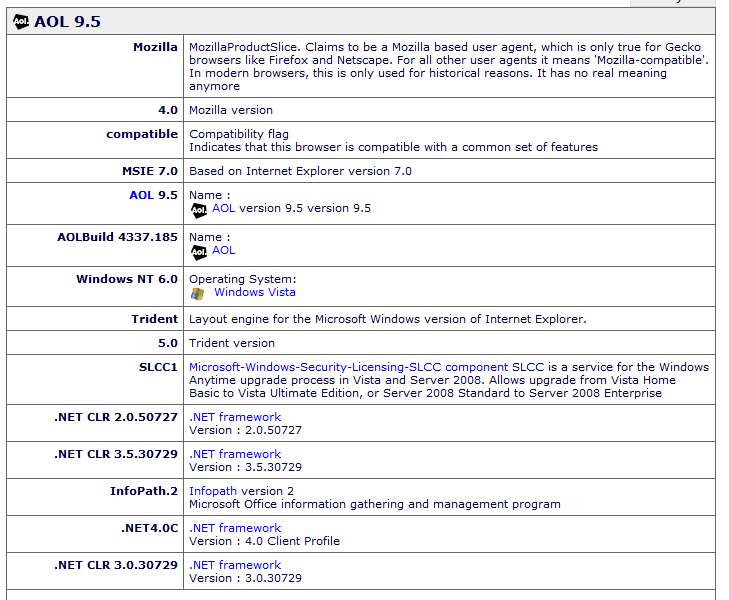Click the Windows Vista flag icon

coord(197,293)
